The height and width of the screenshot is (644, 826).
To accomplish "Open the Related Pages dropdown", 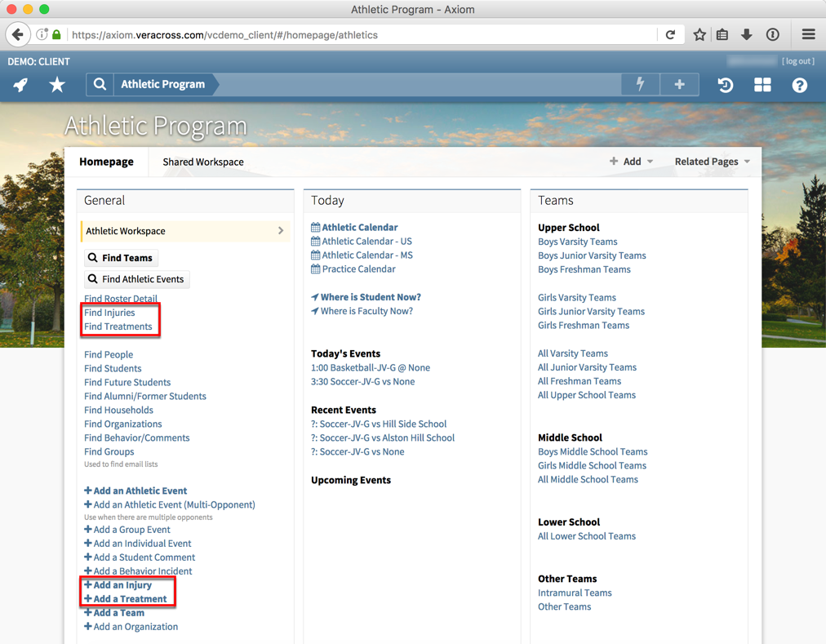I will coord(712,162).
